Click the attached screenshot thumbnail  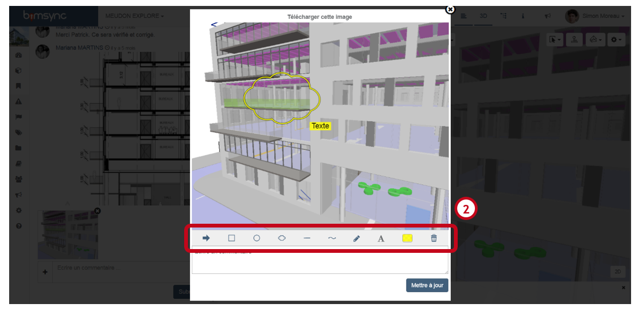(x=68, y=235)
